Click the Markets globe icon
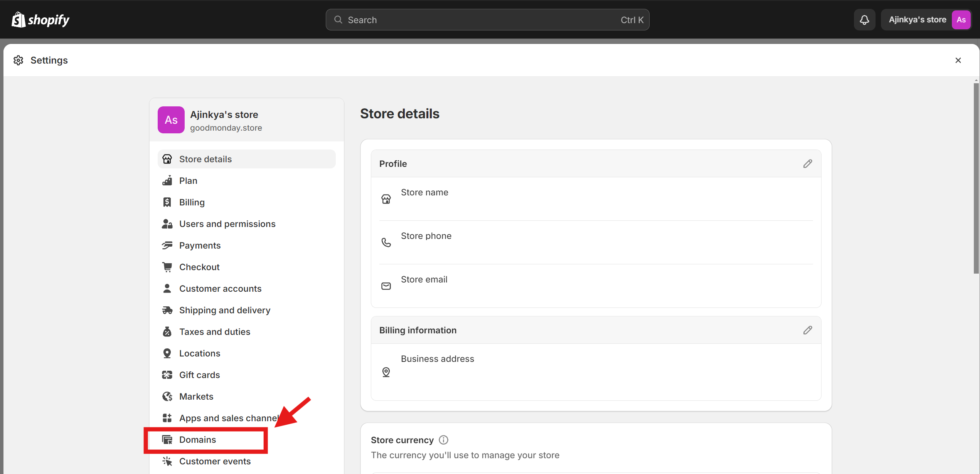Screen dimensions: 980x474 167,397
